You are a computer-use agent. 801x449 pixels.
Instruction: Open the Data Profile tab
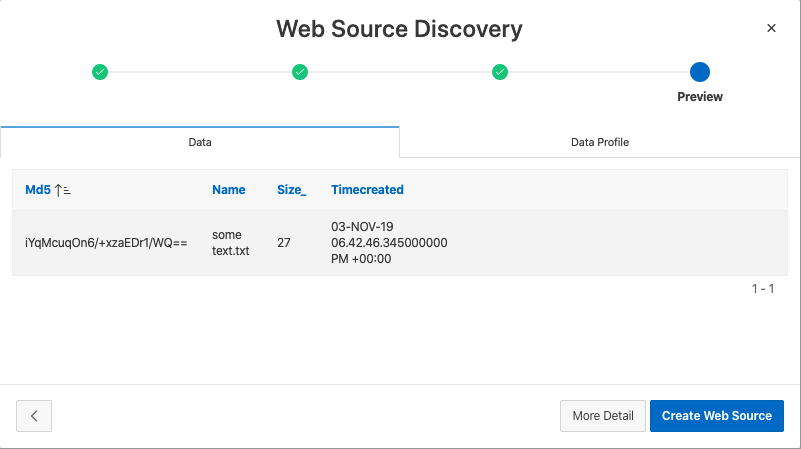[x=600, y=142]
